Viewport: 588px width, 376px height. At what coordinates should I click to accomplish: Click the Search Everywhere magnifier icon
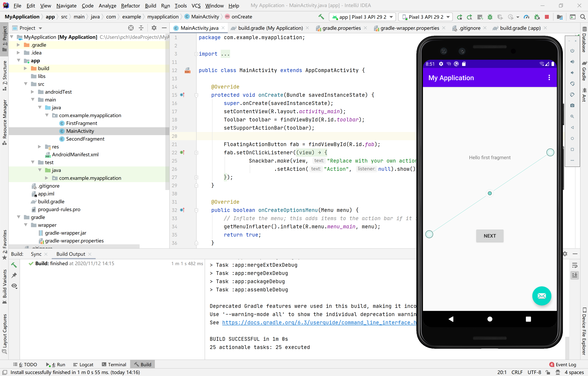[583, 17]
